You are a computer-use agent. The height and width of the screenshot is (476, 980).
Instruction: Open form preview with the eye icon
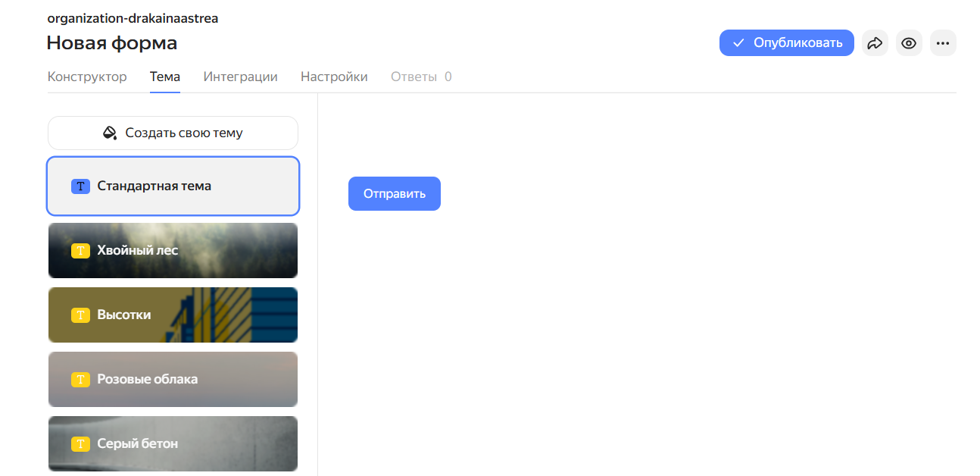coord(909,43)
